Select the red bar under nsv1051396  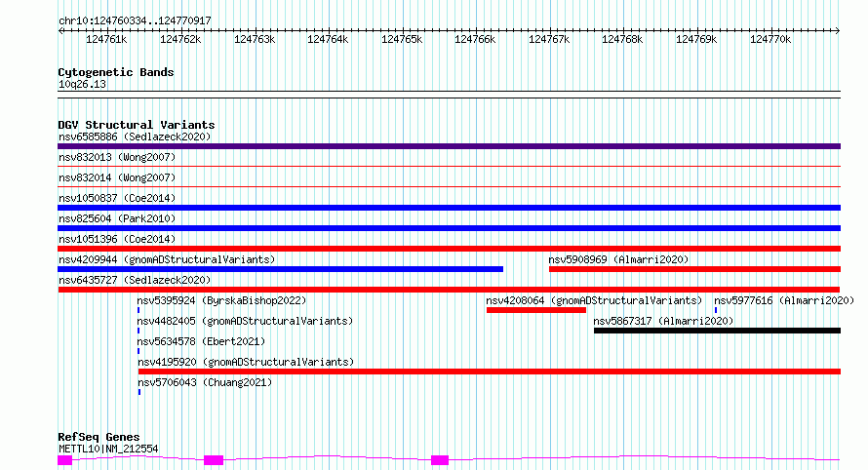pyautogui.click(x=449, y=249)
